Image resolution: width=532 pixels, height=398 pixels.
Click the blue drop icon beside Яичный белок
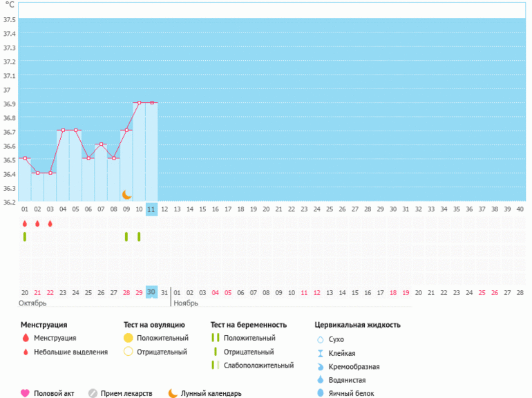pos(320,393)
